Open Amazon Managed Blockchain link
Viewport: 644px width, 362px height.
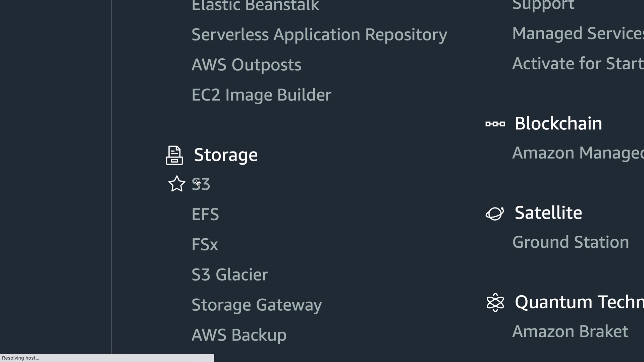(x=578, y=153)
